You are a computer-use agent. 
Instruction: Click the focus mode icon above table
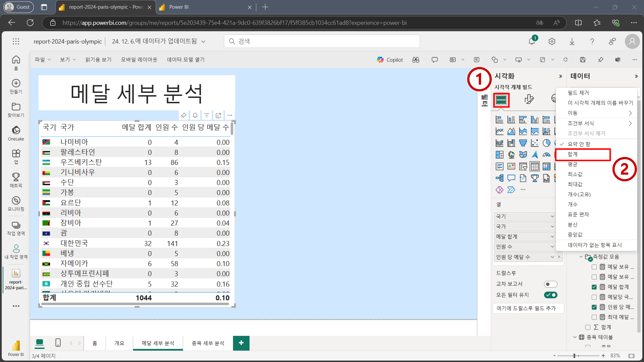click(218, 115)
